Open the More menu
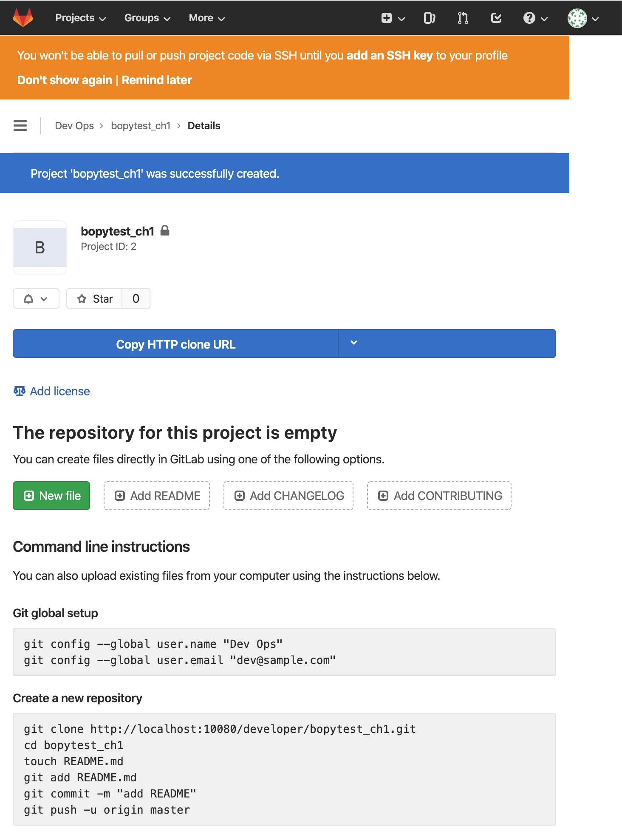This screenshot has width=622, height=840. pyautogui.click(x=206, y=18)
